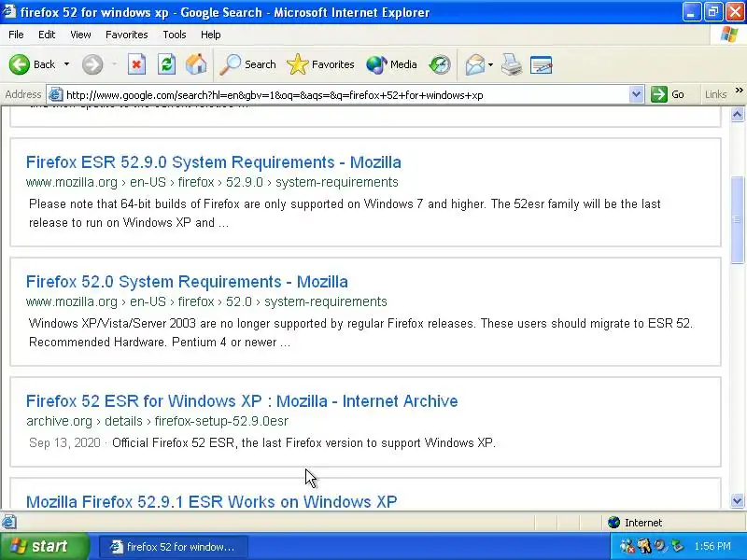Click the third round system tray icon
The image size is (747, 560).
click(x=660, y=546)
